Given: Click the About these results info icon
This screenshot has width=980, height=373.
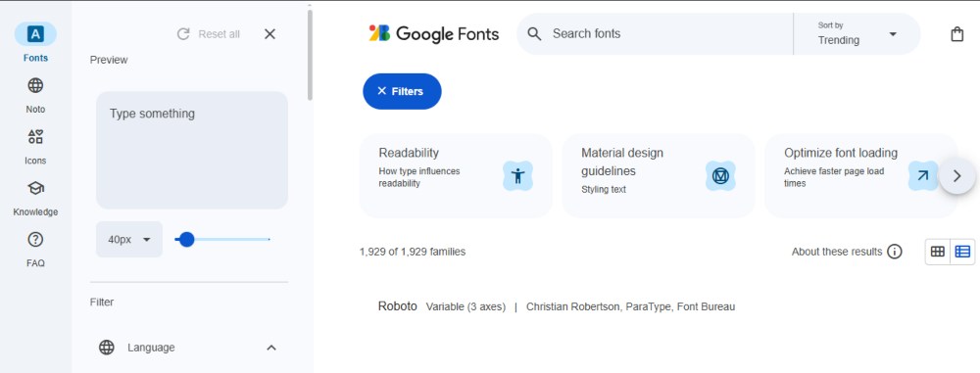Looking at the screenshot, I should (x=895, y=252).
